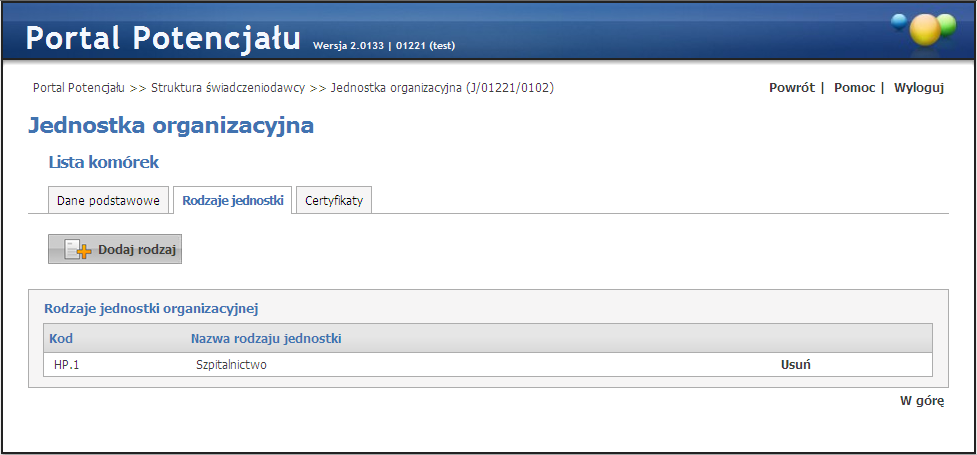The image size is (977, 455).
Task: Open the Lista komórek link
Action: click(104, 161)
